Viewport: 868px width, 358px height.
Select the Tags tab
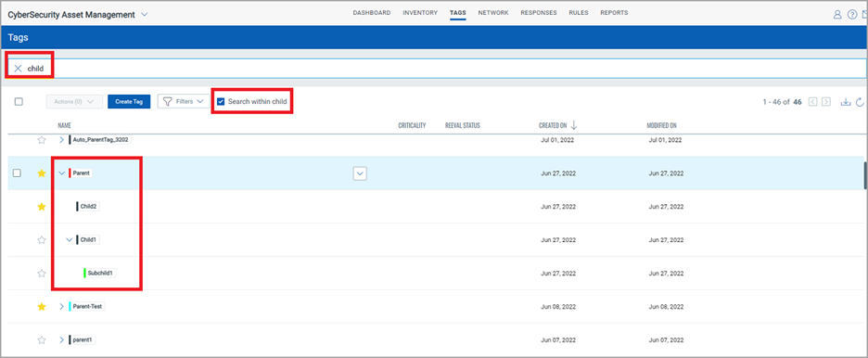[458, 13]
